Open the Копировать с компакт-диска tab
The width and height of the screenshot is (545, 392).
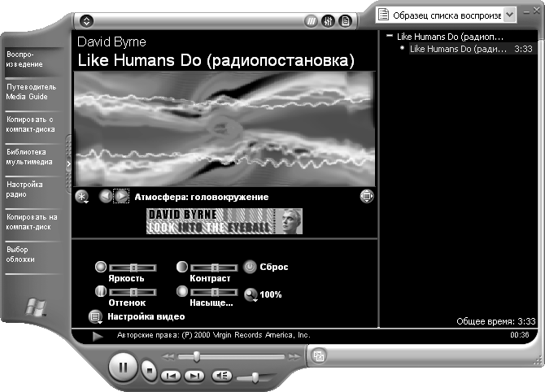click(33, 124)
